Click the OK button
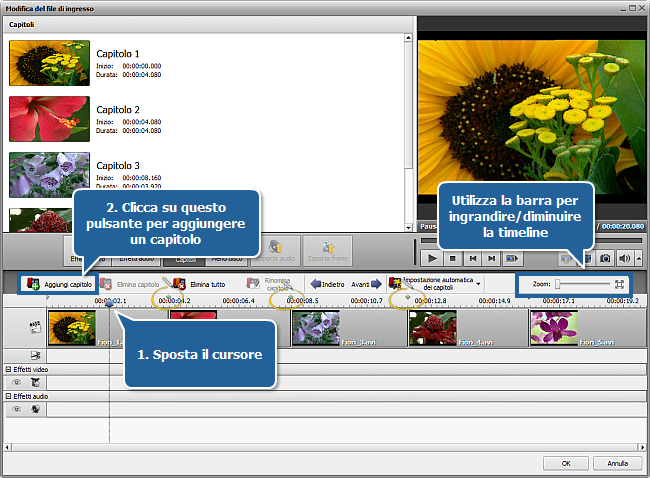 [567, 463]
